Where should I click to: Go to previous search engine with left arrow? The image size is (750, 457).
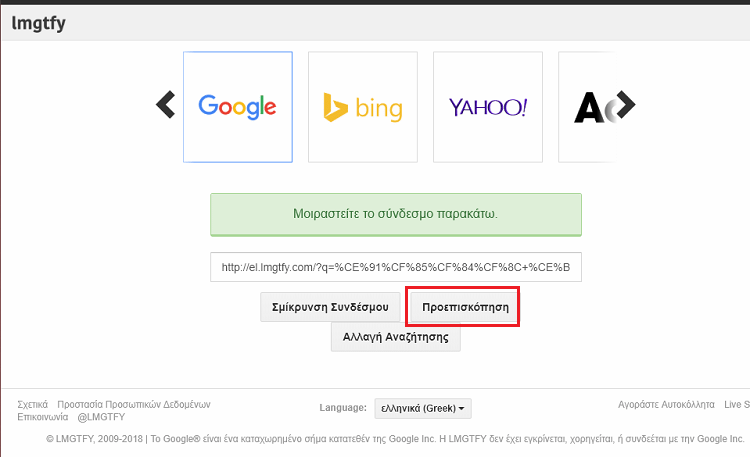(x=166, y=105)
